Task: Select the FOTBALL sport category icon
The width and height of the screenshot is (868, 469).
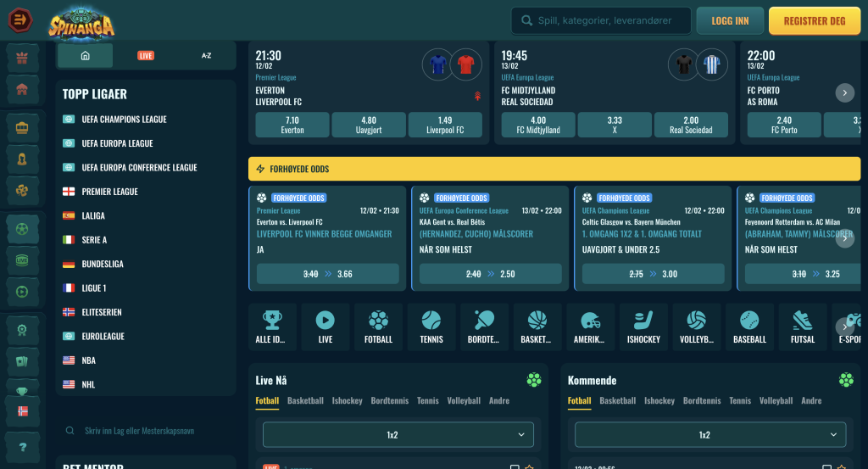Action: pyautogui.click(x=378, y=327)
